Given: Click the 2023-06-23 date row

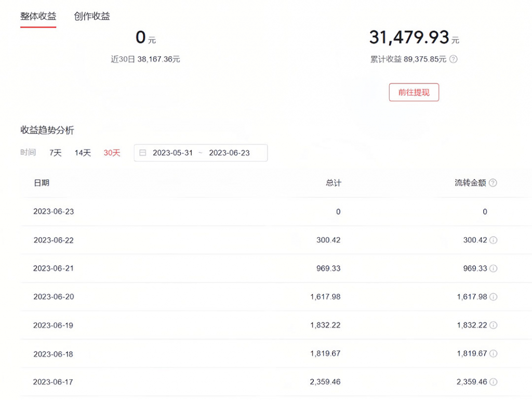Looking at the screenshot, I should tap(54, 212).
